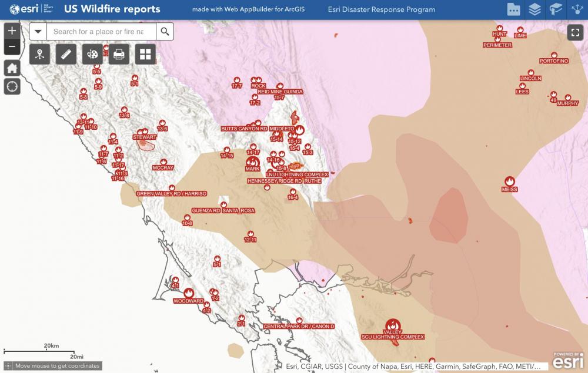The image size is (588, 373).
Task: Open the Layer List stack icon
Action: coord(534,9)
